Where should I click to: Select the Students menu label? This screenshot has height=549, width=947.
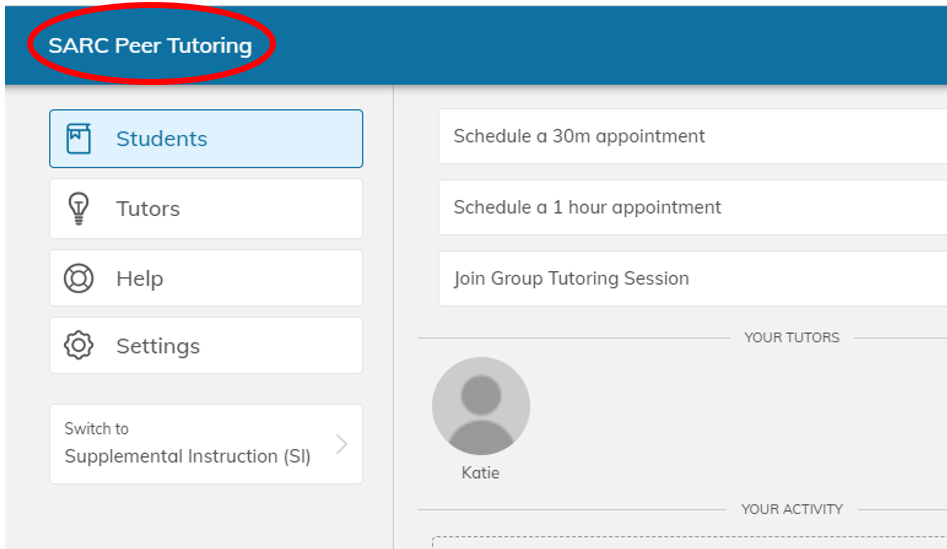pos(162,139)
